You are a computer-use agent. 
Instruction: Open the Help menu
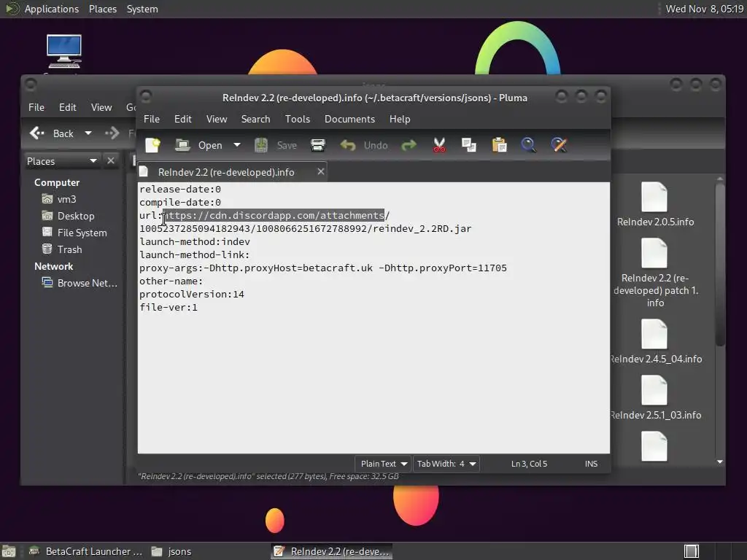[x=399, y=119]
